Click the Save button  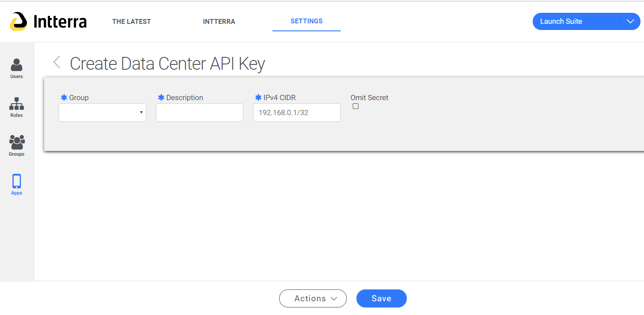[x=382, y=299]
